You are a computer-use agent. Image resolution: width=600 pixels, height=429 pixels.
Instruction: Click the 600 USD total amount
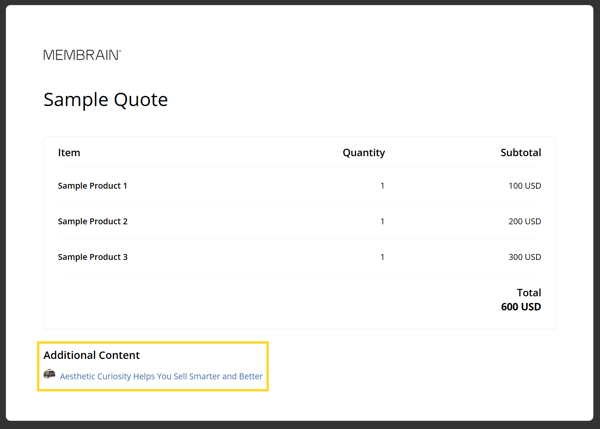tap(520, 307)
